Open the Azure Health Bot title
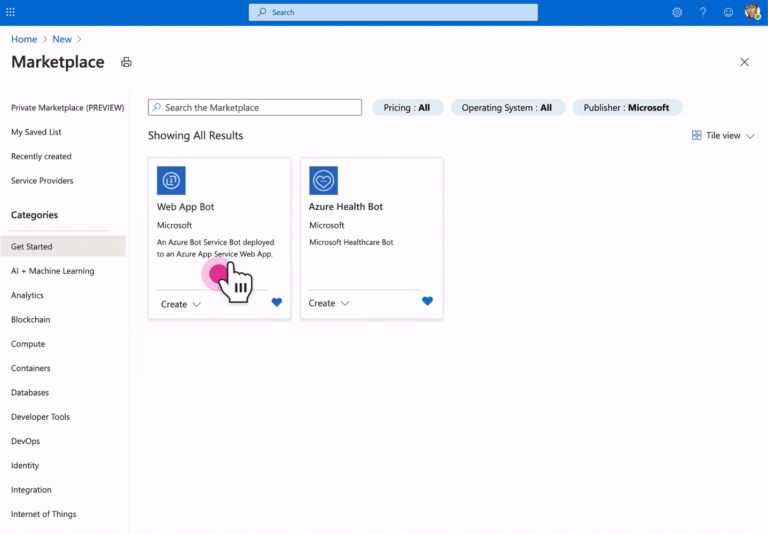The width and height of the screenshot is (768, 534). (x=346, y=207)
